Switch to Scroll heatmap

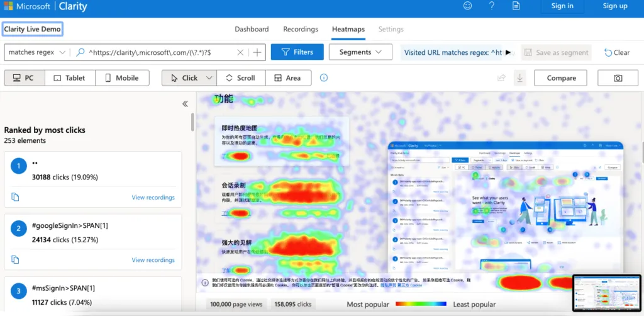[x=241, y=78]
